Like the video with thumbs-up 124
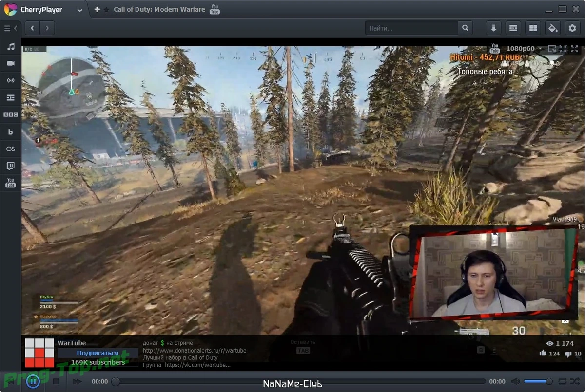Image resolution: width=585 pixels, height=392 pixels. point(550,354)
